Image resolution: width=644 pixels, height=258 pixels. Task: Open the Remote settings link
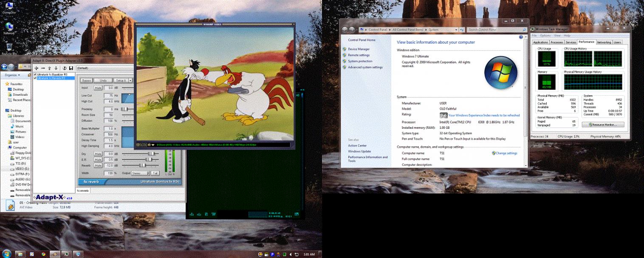(x=359, y=55)
